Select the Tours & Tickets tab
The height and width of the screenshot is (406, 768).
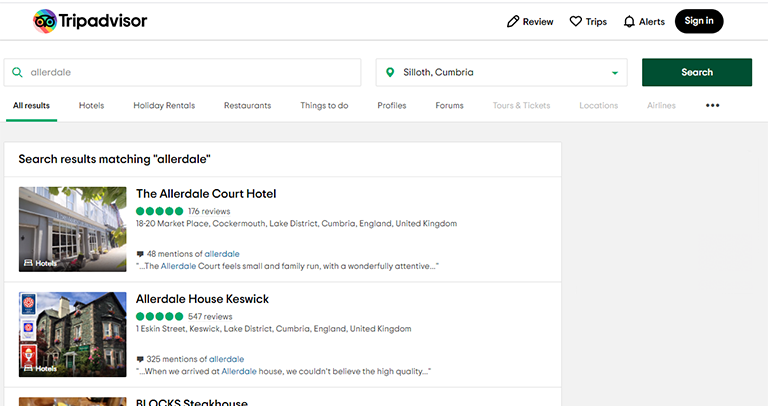pyautogui.click(x=521, y=105)
